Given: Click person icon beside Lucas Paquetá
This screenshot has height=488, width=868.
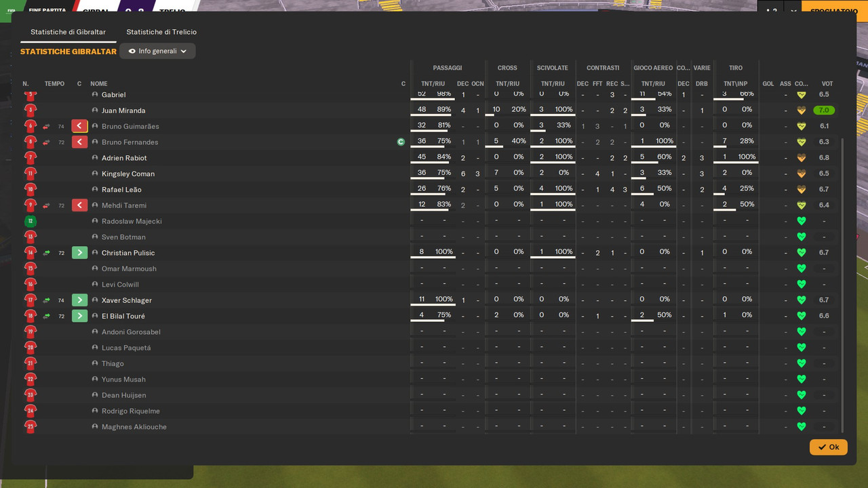Looking at the screenshot, I should coord(95,348).
